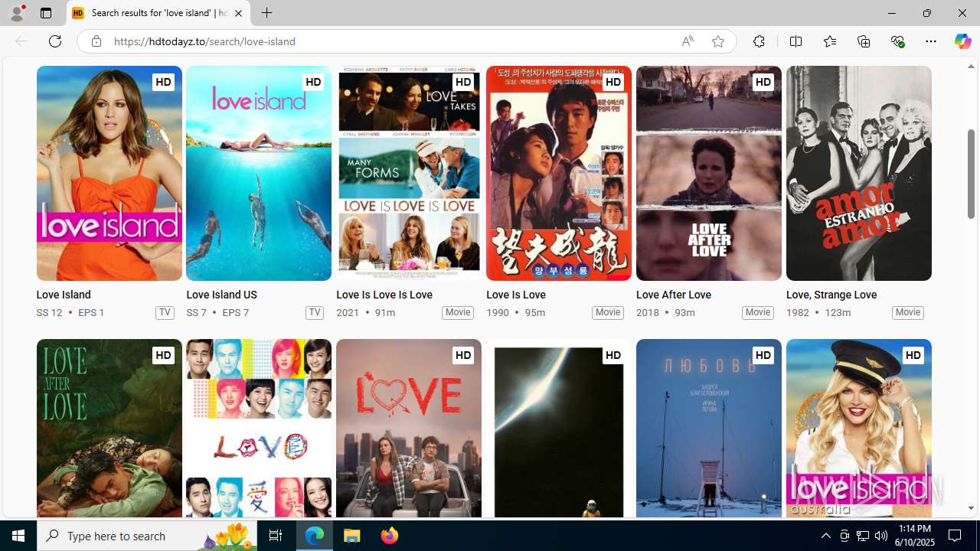980x551 pixels.
Task: Open Browser essentials
Action: tap(897, 41)
